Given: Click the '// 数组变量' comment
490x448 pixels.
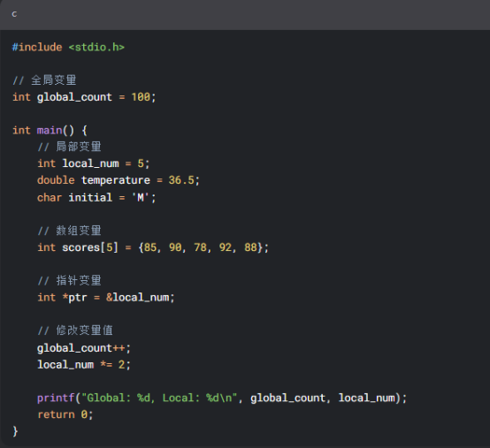Looking at the screenshot, I should tap(69, 231).
